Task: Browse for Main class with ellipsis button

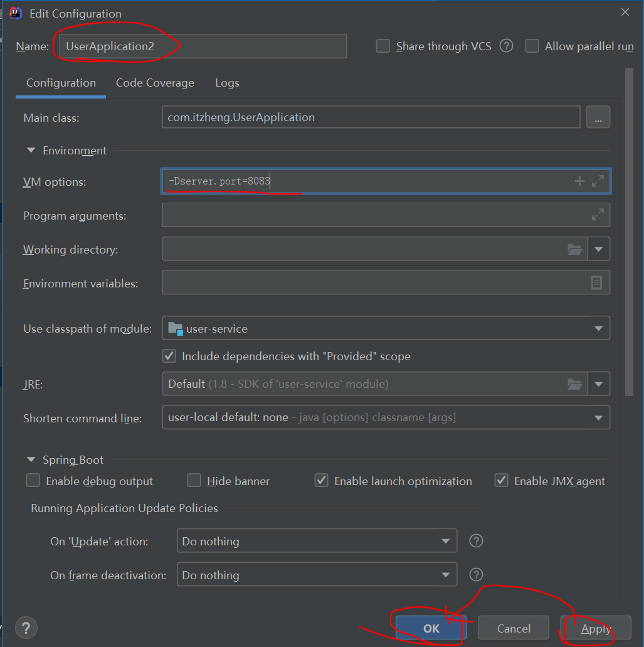Action: point(598,117)
